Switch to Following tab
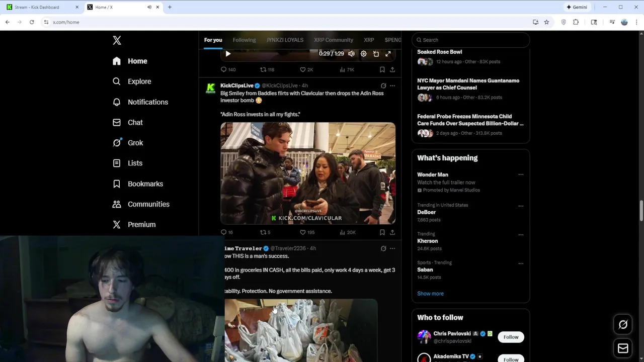Image resolution: width=644 pixels, height=362 pixels. point(244,40)
